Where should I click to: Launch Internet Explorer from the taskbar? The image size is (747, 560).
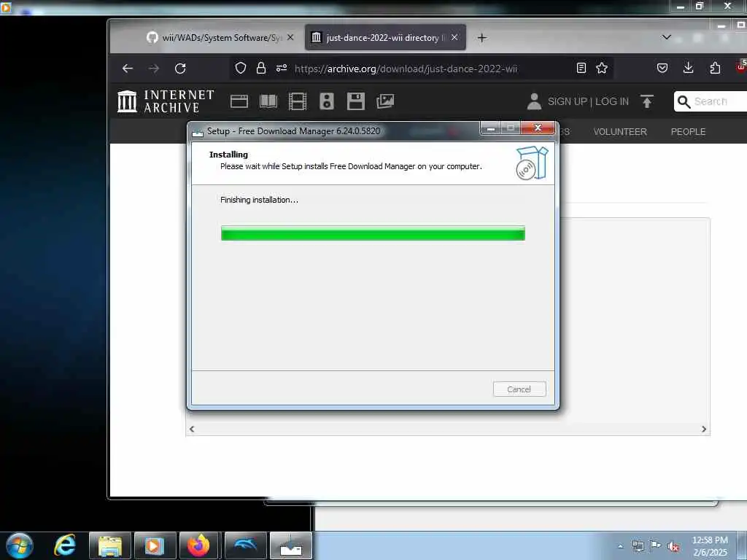pyautogui.click(x=65, y=545)
